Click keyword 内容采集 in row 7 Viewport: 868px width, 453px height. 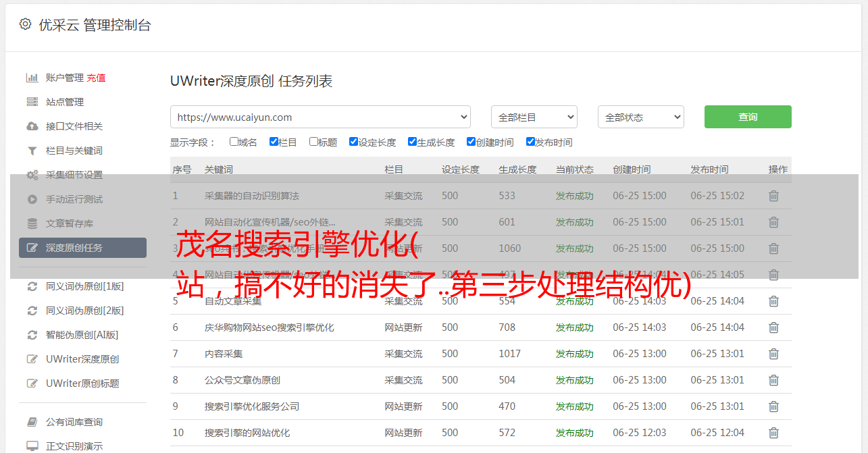tap(224, 354)
